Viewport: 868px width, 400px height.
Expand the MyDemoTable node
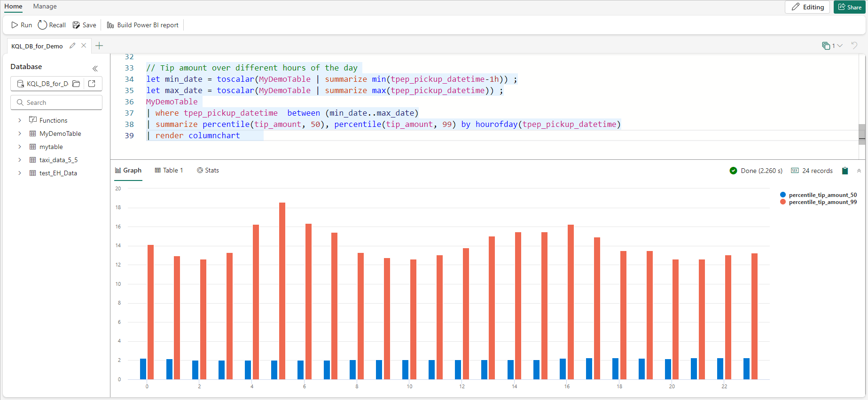click(x=20, y=133)
